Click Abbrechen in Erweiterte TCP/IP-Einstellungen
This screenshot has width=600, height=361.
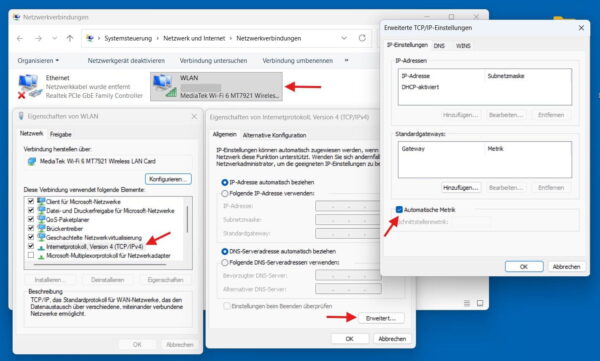pos(566,266)
